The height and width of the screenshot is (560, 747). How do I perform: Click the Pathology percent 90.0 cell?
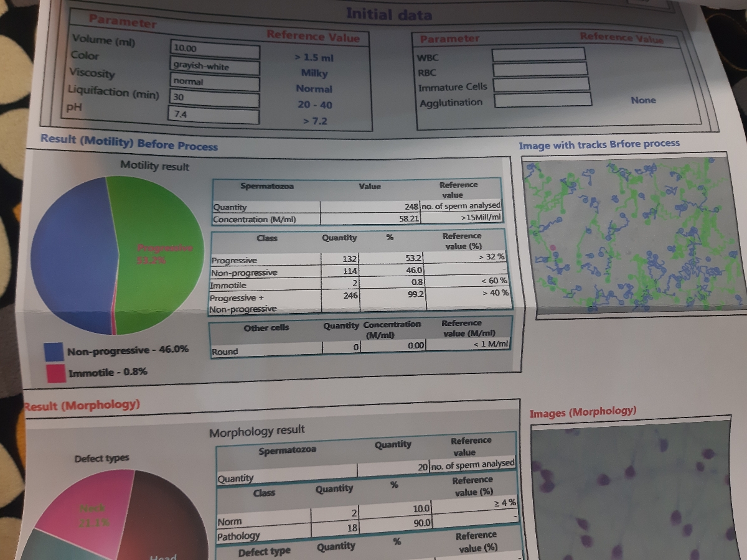click(397, 523)
